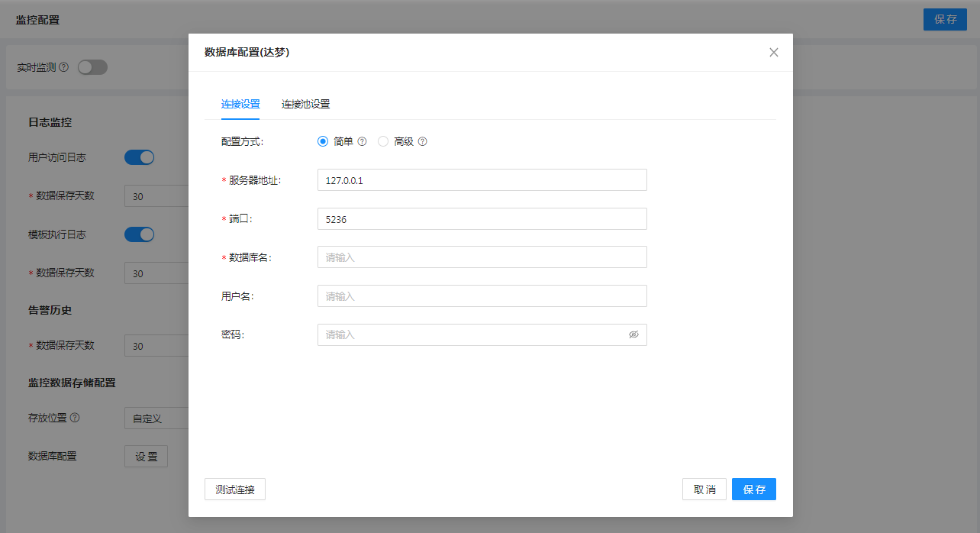Click 保存 button in the dialog footer

click(753, 489)
